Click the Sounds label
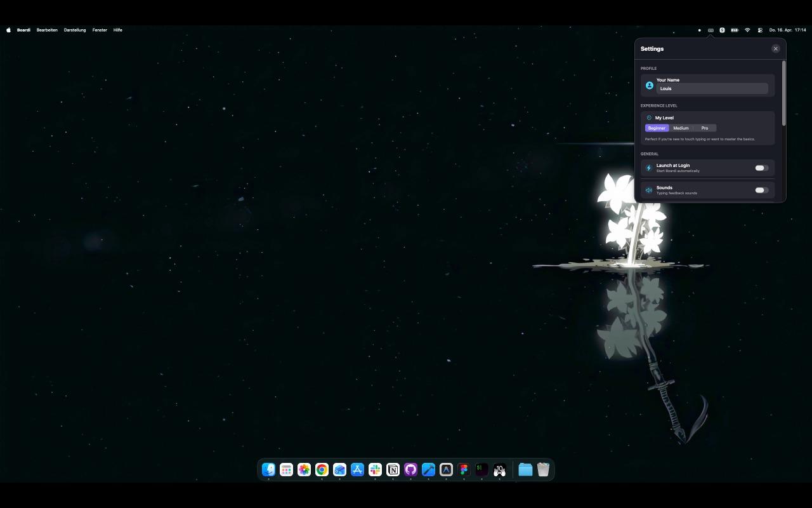 [664, 187]
